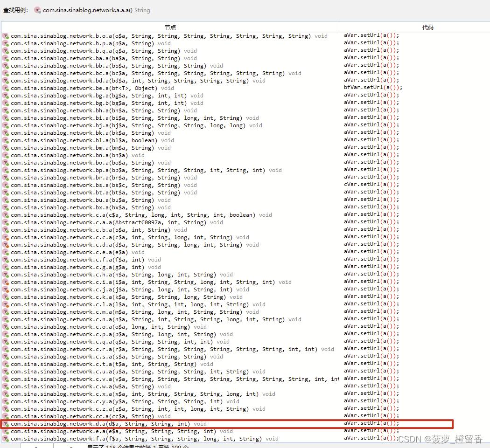Screen dimensions: 490x448
Task: Click method icon of network.c.x.a(x$a row
Action: 6,394
